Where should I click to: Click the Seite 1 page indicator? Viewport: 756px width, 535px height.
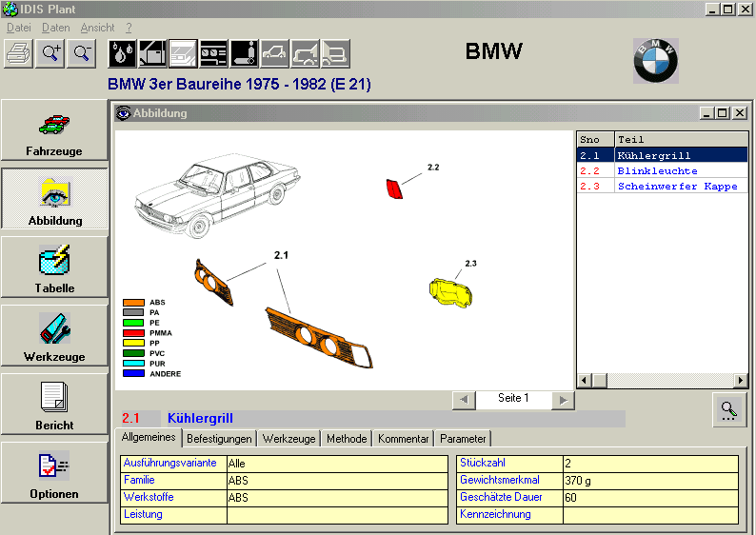[513, 399]
